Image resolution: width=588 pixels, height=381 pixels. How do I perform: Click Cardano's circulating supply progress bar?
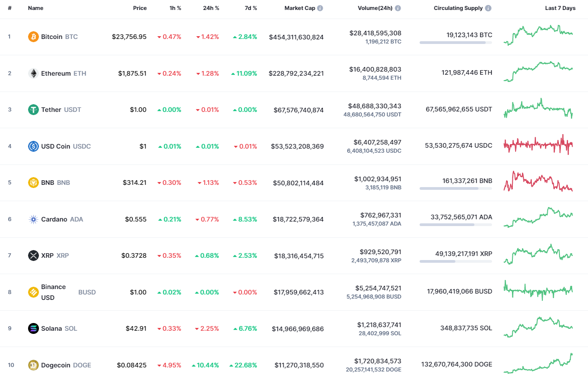click(456, 224)
